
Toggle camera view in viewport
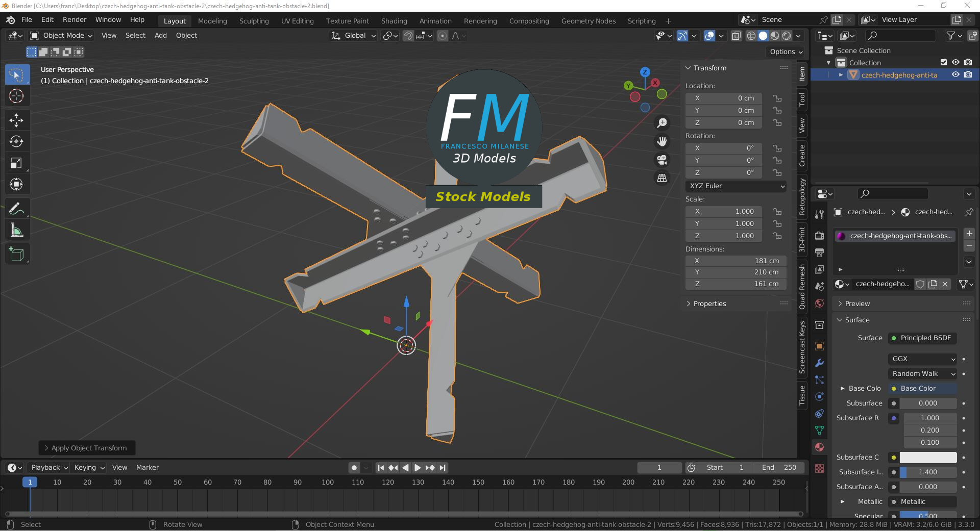662,160
